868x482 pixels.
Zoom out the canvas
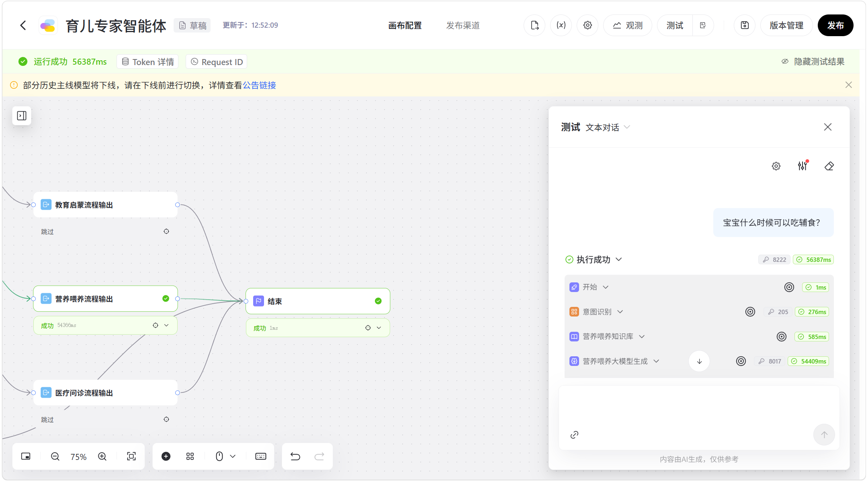[x=55, y=456]
